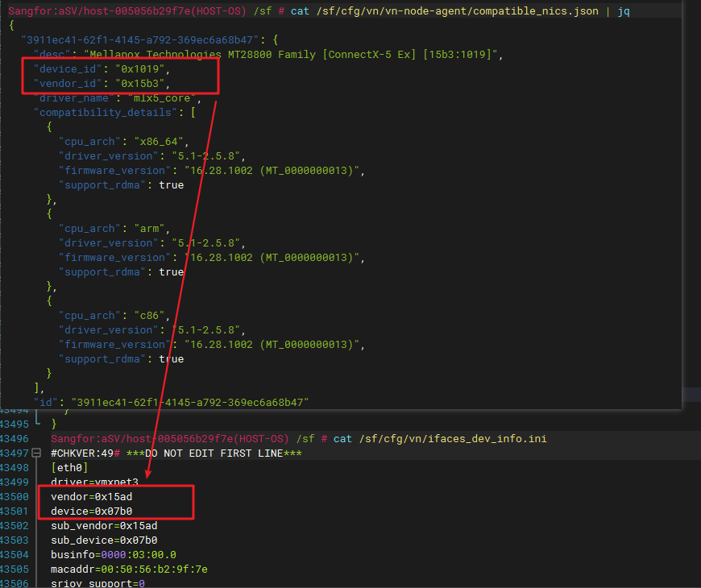Click the "compatibility_details" key
The width and height of the screenshot is (701, 588).
tap(106, 113)
